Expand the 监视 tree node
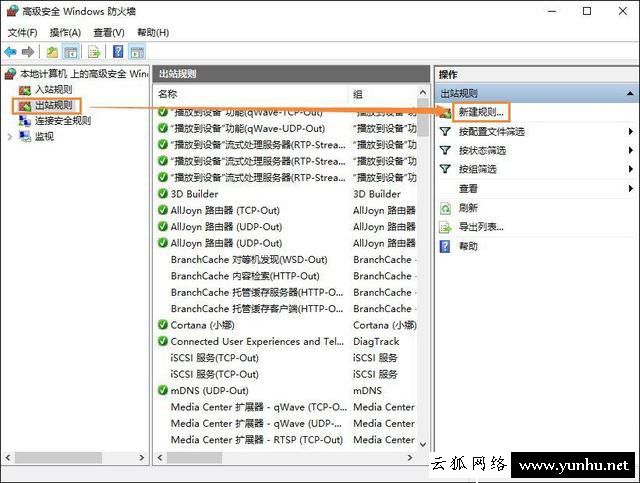Viewport: 640px width, 483px height. (10, 137)
